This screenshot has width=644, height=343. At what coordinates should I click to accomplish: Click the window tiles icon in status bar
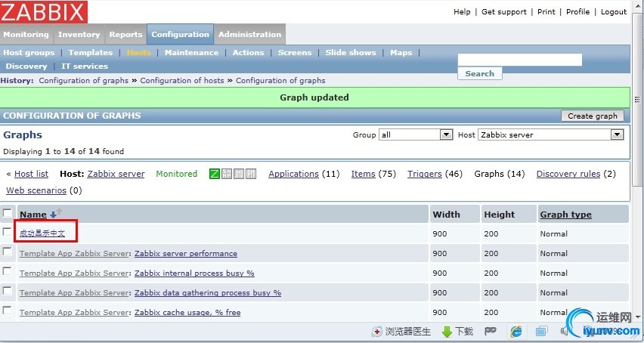(542, 331)
